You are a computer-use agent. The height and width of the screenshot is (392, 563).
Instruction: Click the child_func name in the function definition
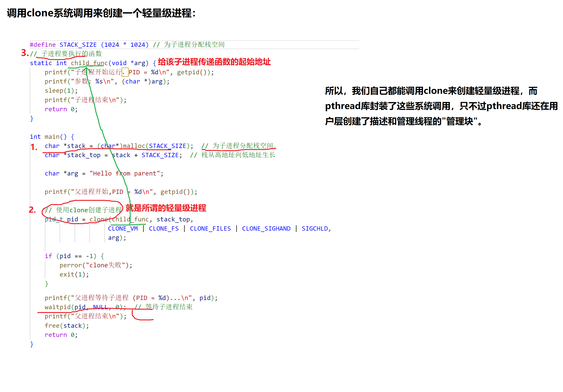pyautogui.click(x=89, y=63)
